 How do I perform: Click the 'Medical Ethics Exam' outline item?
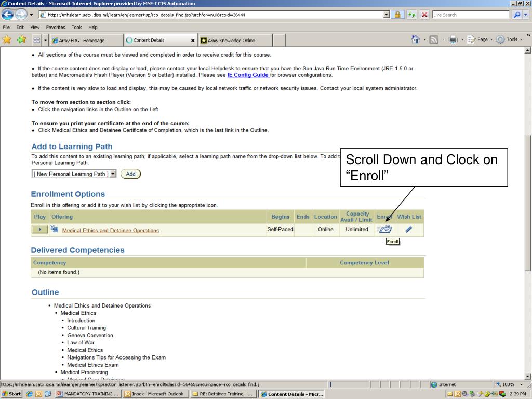click(x=93, y=365)
